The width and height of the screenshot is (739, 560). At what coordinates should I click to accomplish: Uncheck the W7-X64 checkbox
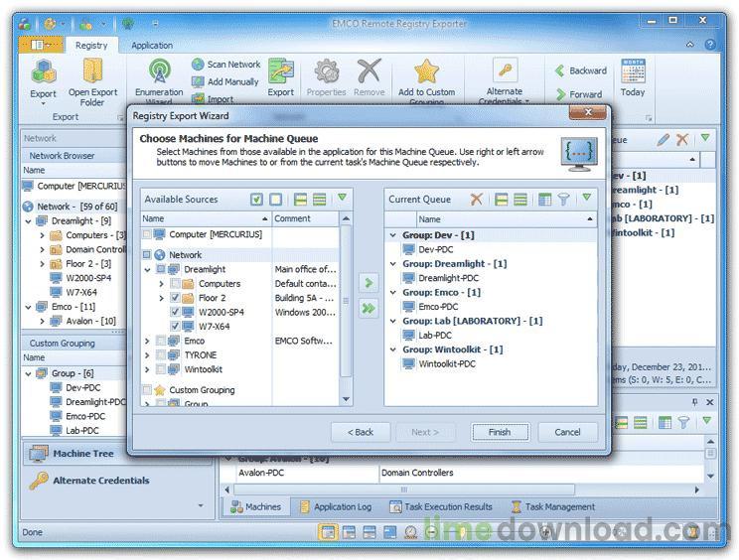(x=176, y=326)
